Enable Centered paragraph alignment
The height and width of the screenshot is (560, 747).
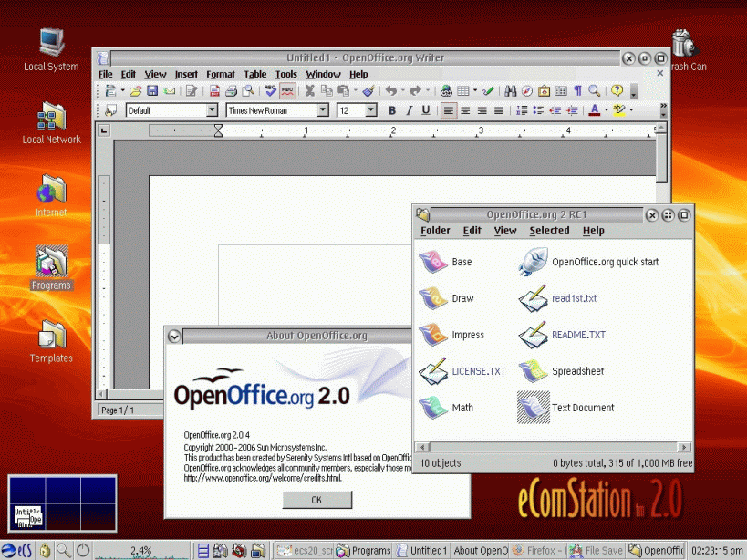pos(465,110)
